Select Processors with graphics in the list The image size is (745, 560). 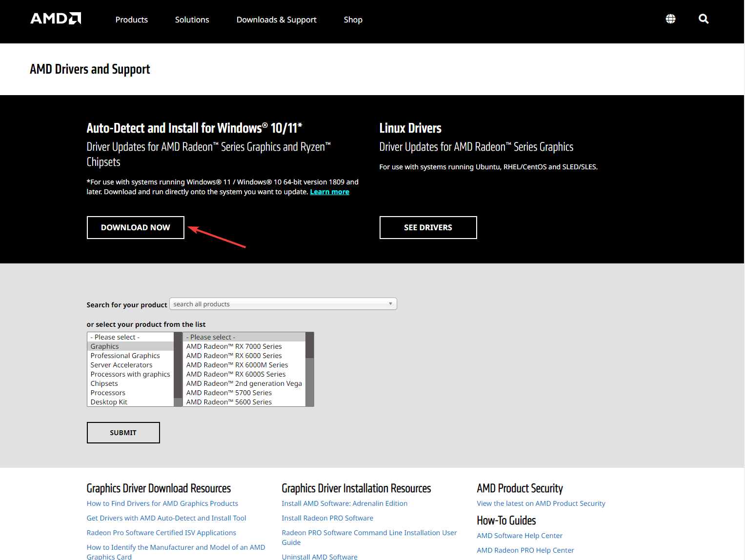[130, 374]
